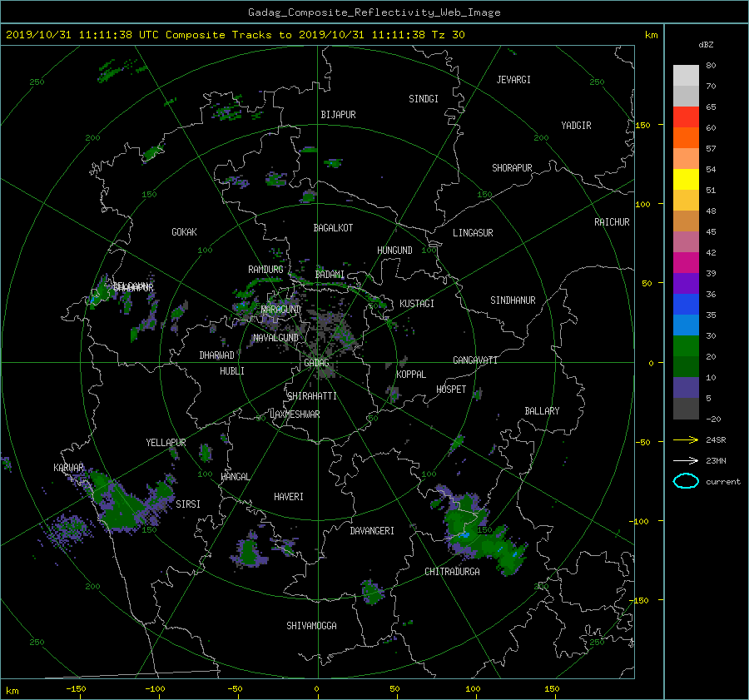Click the KARWAR city label

pyautogui.click(x=68, y=468)
